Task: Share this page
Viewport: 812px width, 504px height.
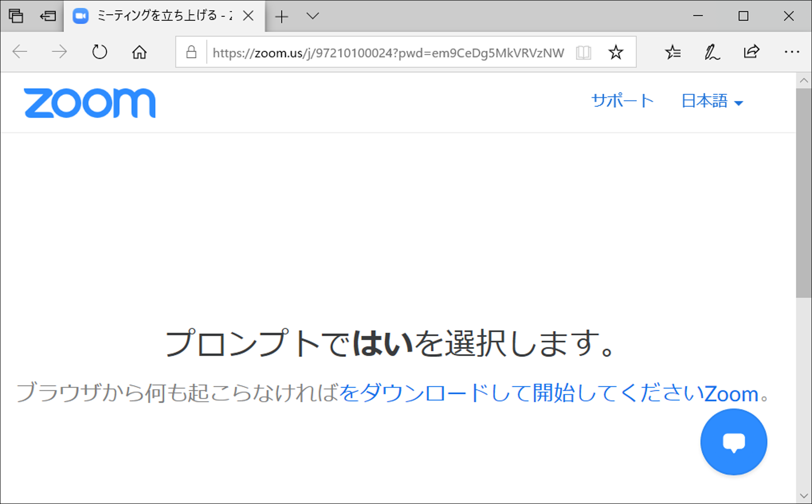Action: [751, 52]
